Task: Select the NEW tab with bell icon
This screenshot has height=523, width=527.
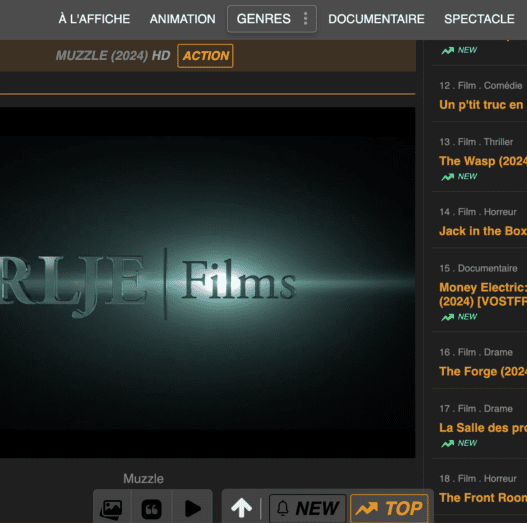Action: (x=308, y=508)
